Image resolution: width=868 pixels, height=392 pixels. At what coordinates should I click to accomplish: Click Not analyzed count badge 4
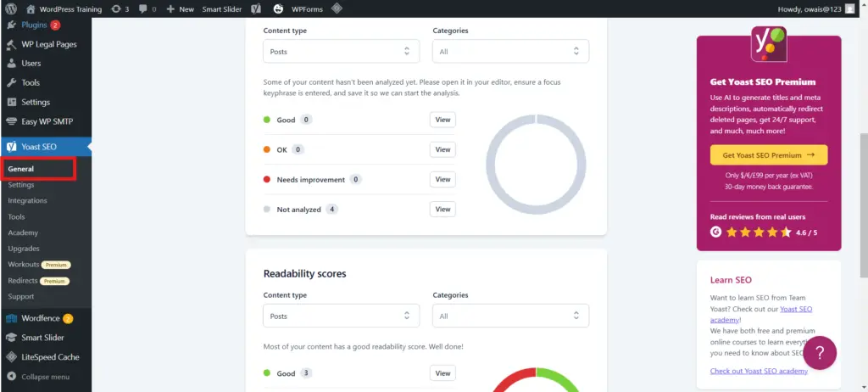point(331,210)
